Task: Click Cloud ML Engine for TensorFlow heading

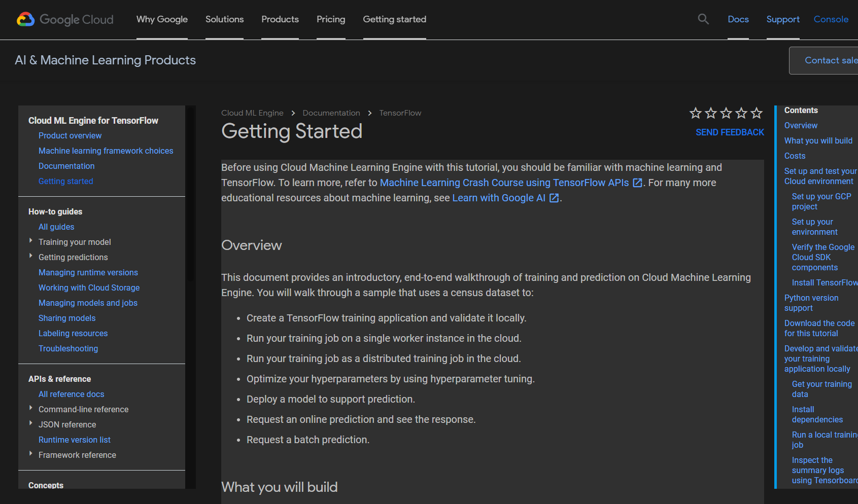Action: click(x=93, y=120)
